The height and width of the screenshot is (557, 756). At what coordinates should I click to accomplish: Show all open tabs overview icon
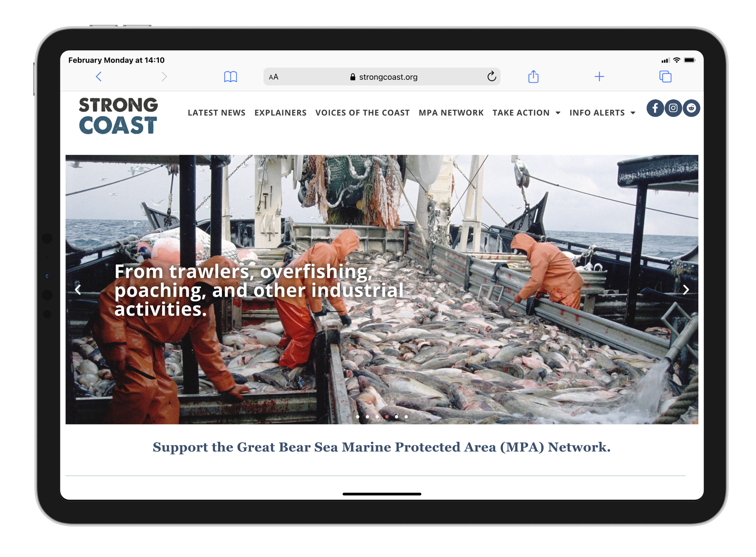tap(665, 77)
